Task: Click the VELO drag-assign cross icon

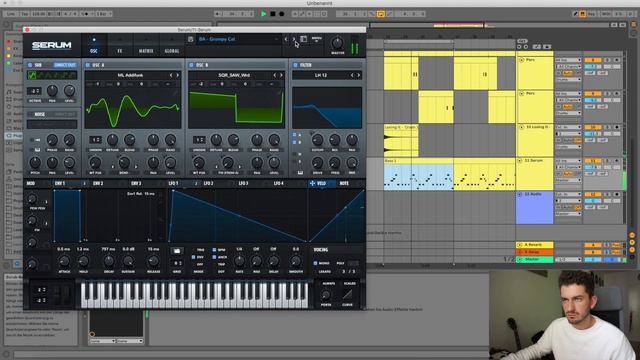Action: click(x=312, y=184)
